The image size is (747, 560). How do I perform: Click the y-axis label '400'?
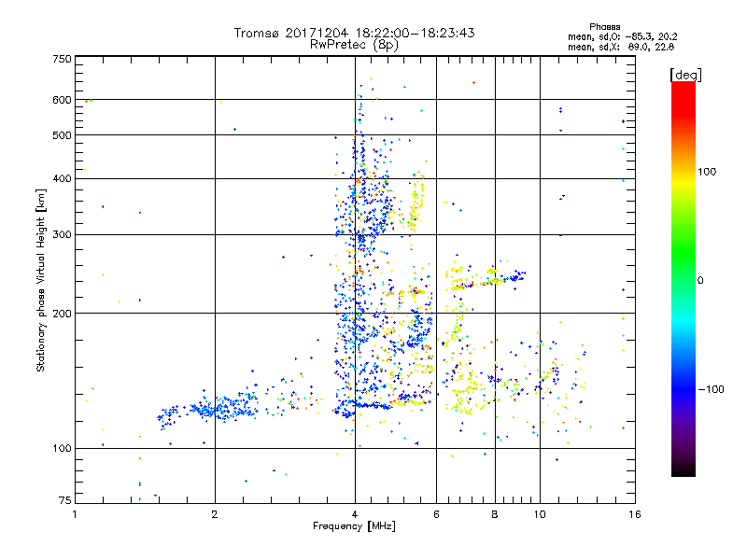[x=62, y=179]
